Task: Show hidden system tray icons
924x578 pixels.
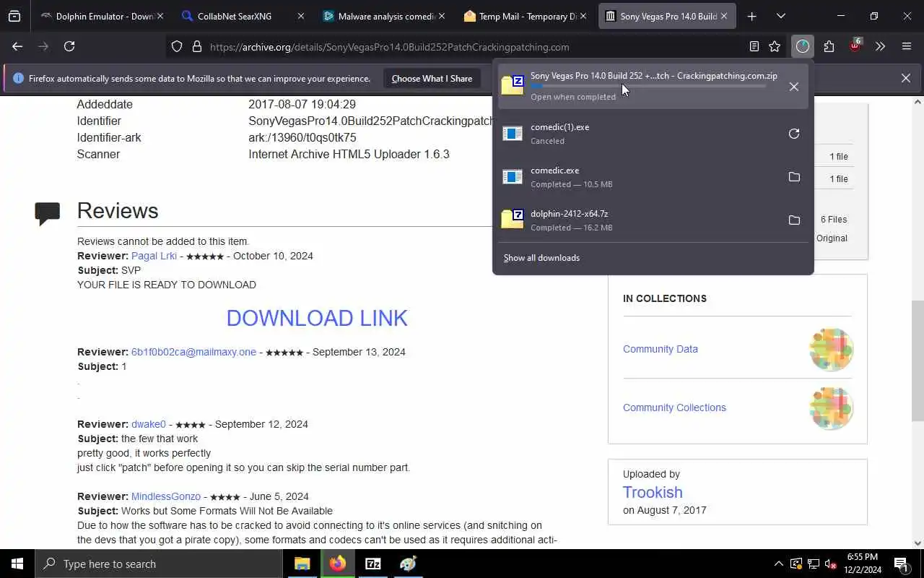Action: tap(778, 564)
